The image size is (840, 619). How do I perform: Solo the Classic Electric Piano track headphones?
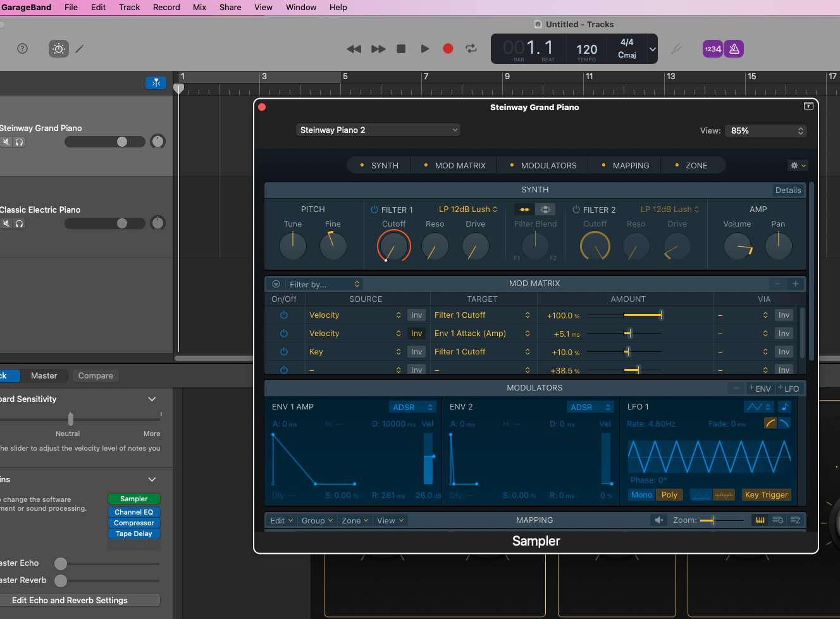tap(20, 223)
